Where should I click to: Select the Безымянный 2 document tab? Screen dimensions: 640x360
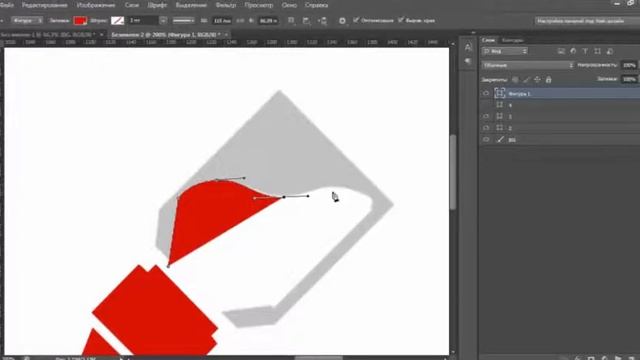click(x=165, y=35)
